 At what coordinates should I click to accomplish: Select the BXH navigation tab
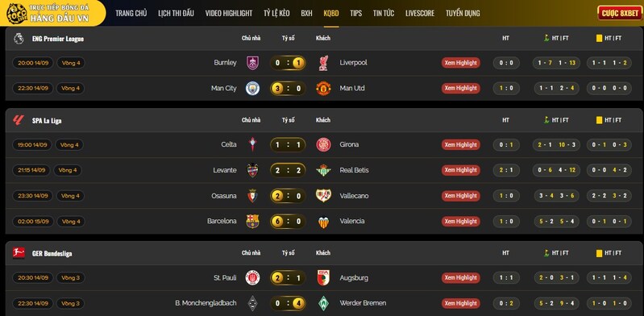point(306,13)
